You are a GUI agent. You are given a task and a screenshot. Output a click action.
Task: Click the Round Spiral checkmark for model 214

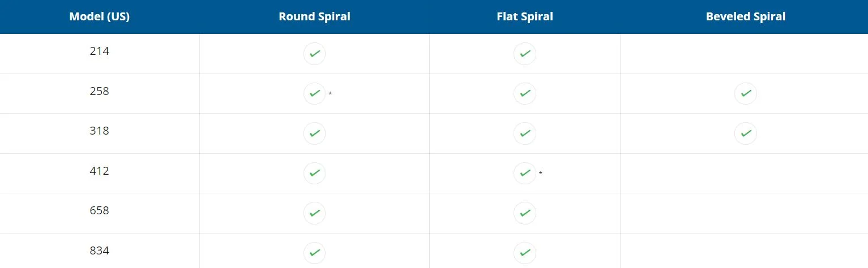click(314, 54)
